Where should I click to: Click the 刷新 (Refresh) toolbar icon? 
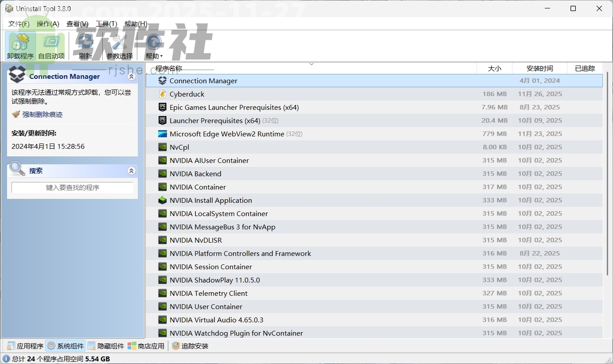(x=85, y=42)
